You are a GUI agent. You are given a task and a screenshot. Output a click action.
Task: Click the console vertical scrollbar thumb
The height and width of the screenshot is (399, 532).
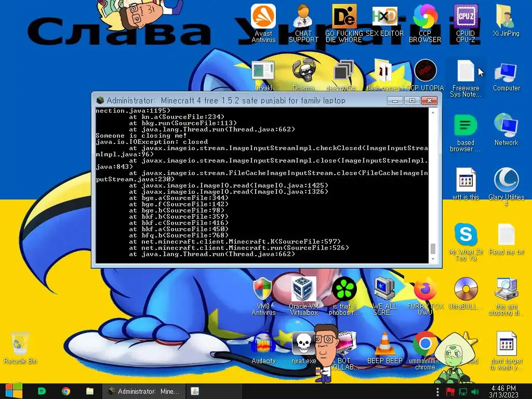[x=433, y=248]
